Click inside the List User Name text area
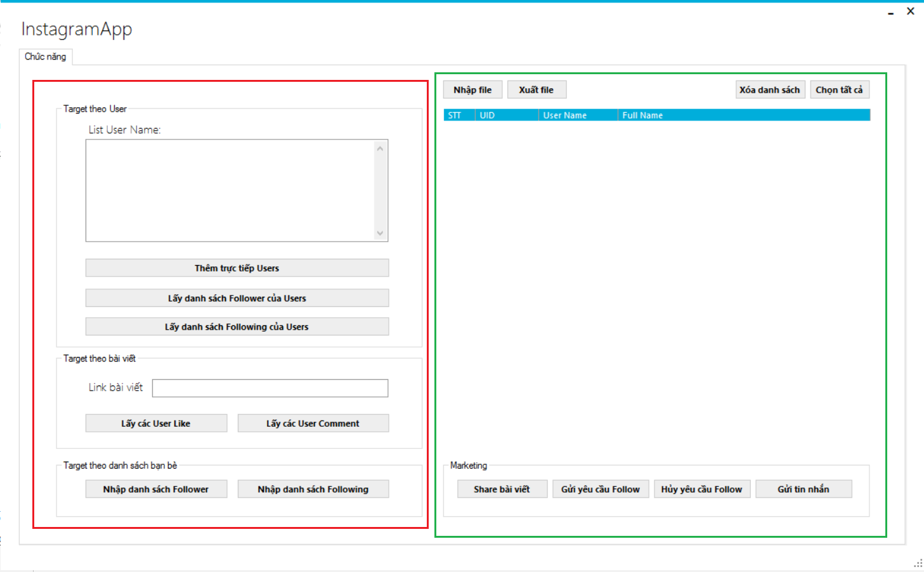Viewport: 924px width, 572px height. click(x=230, y=190)
